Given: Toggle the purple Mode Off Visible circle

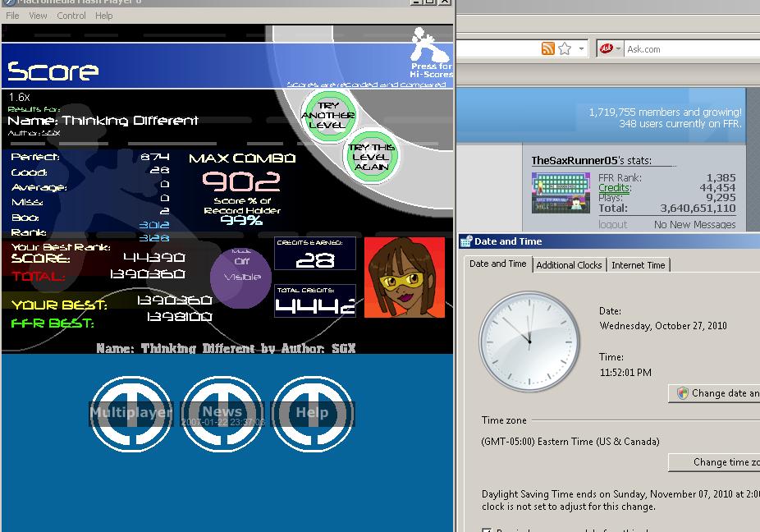Looking at the screenshot, I should pos(241,277).
